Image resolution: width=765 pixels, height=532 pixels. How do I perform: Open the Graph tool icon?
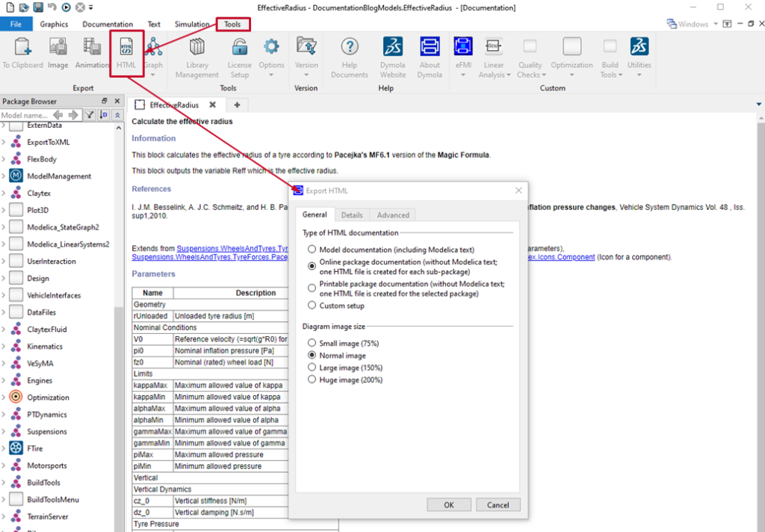tap(153, 47)
